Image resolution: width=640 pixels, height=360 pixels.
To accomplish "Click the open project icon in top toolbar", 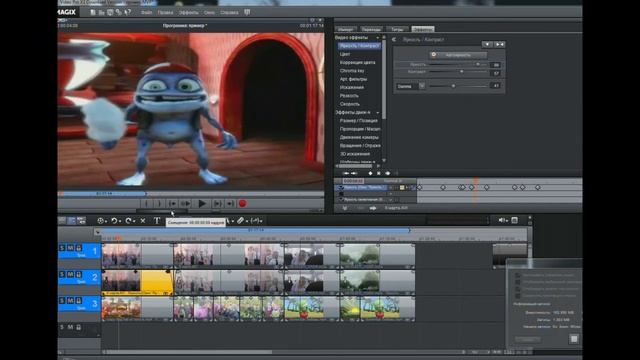I will point(102,13).
